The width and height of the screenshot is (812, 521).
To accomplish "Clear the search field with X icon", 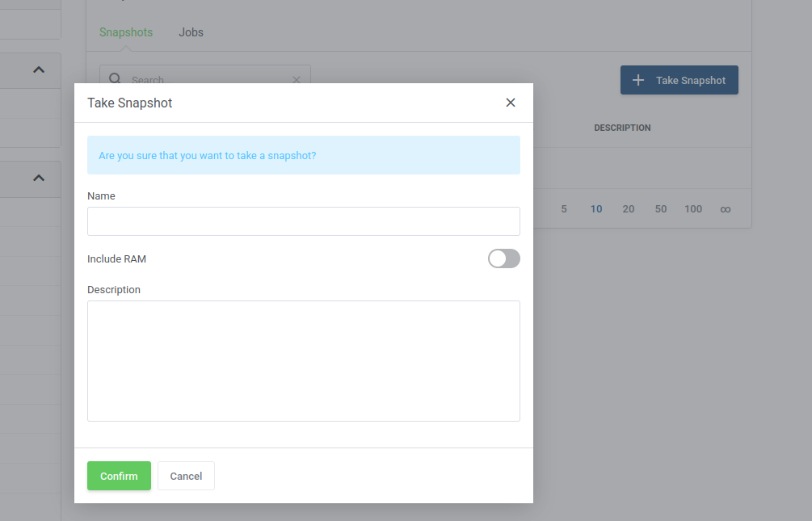I will (297, 80).
